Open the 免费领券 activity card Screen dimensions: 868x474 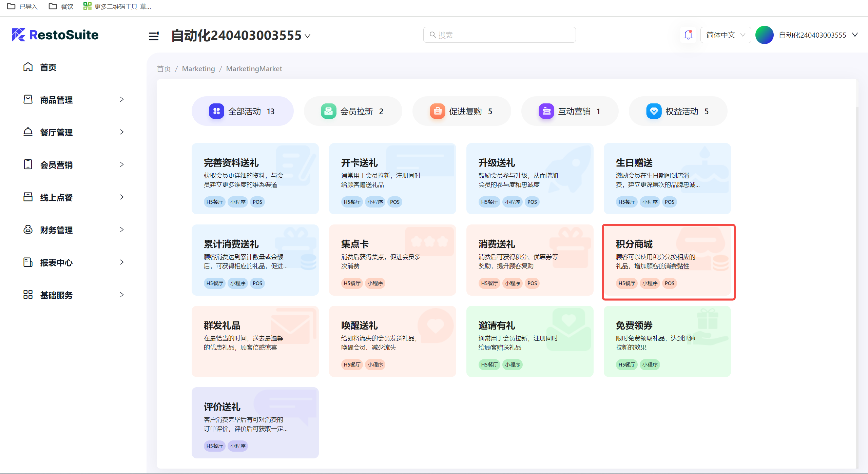[x=667, y=341]
